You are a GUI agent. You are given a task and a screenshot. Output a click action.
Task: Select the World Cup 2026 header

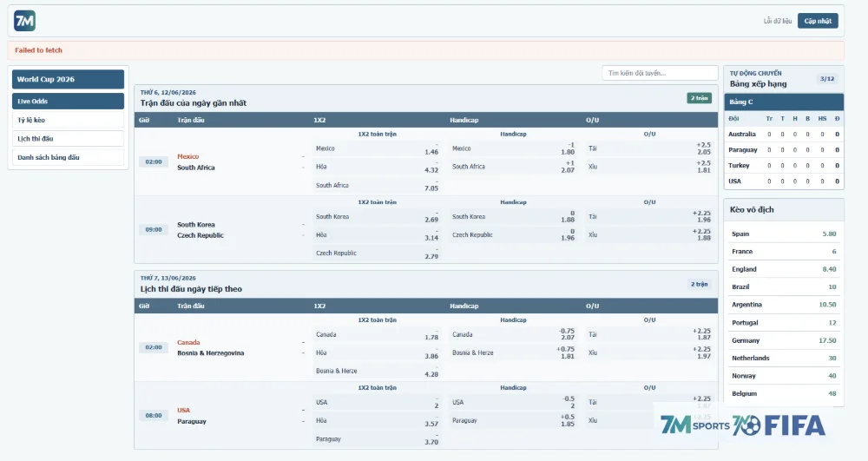[68, 79]
